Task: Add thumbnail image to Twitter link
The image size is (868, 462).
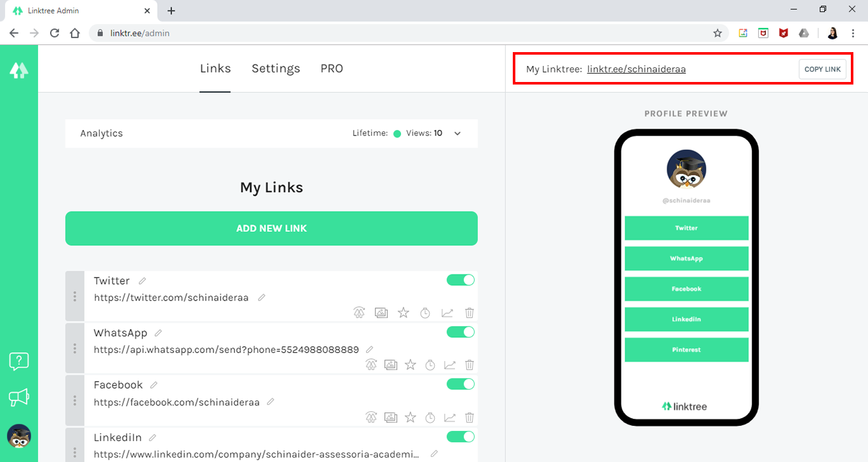Action: 381,313
